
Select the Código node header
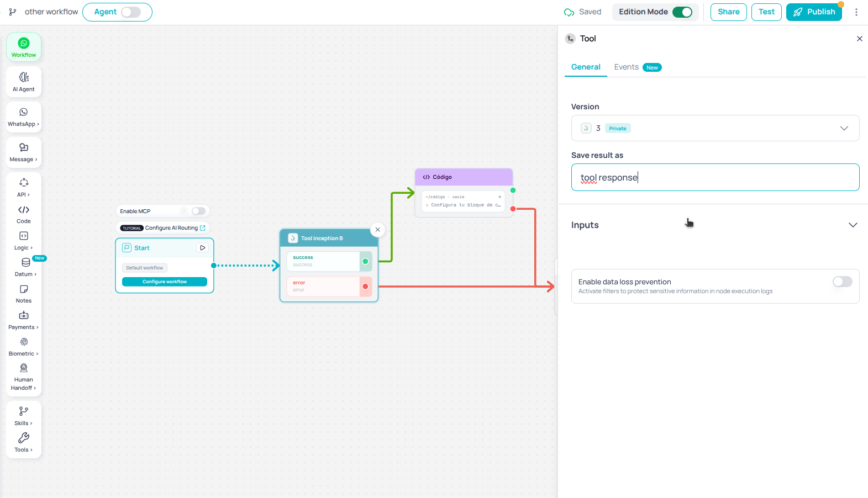pos(464,177)
